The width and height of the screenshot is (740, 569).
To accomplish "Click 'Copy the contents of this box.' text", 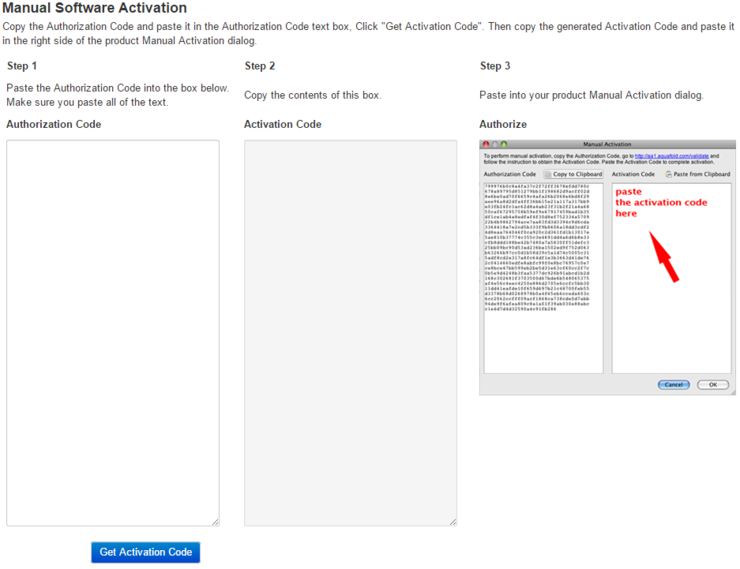I will pos(313,95).
